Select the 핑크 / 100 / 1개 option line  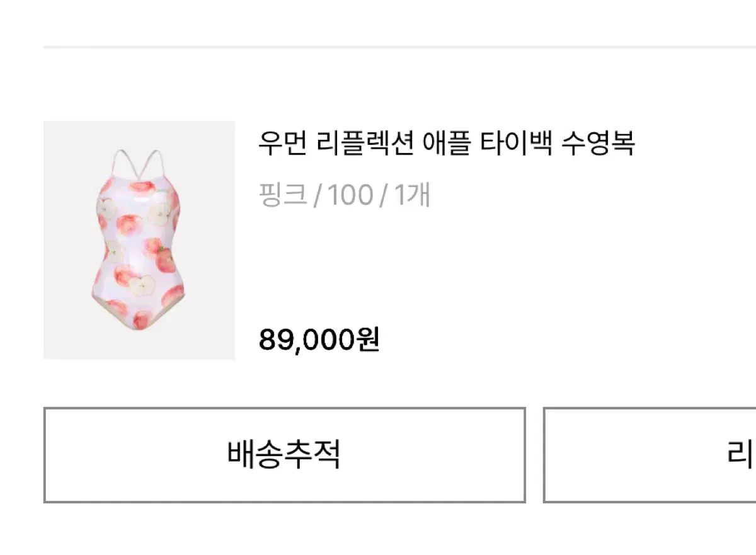coord(344,195)
